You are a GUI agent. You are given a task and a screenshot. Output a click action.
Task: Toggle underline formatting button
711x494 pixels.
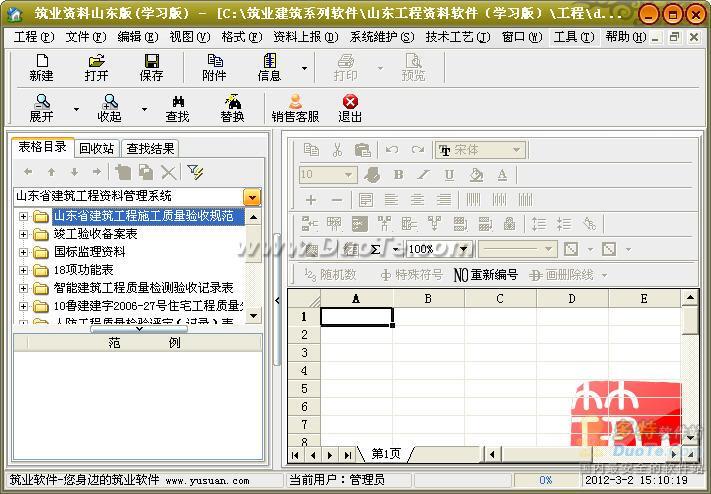point(449,174)
